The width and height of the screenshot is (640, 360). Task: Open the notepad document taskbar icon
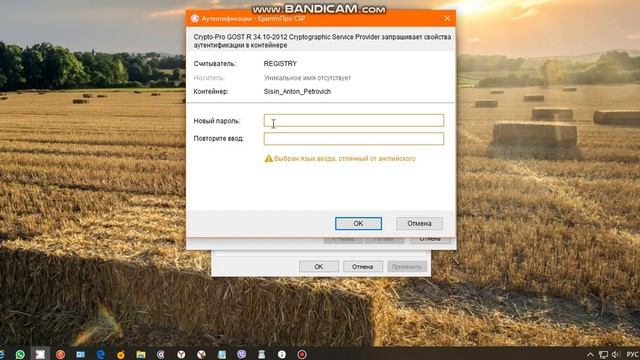[x=222, y=354]
